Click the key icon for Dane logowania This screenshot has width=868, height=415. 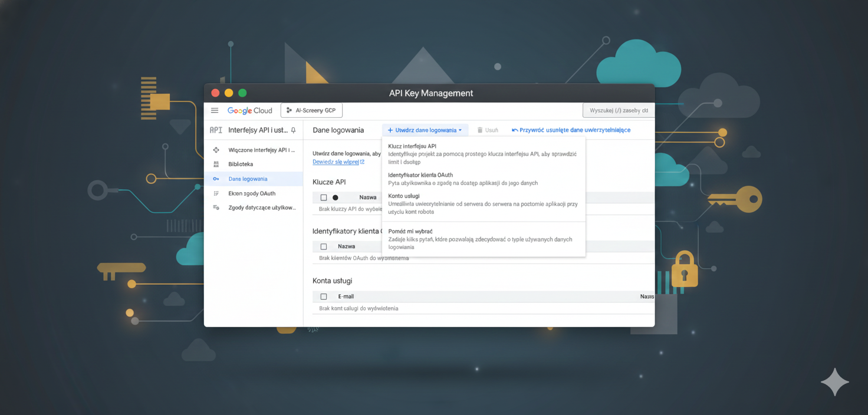[216, 179]
